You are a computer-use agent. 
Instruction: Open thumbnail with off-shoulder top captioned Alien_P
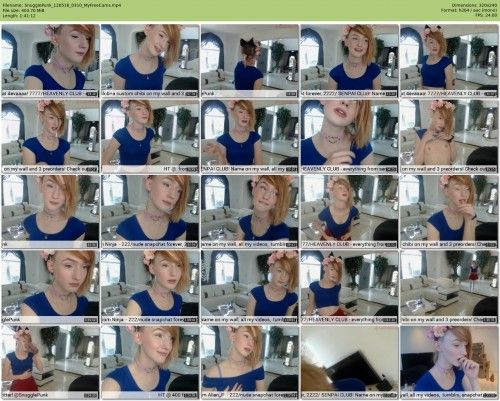(250, 362)
